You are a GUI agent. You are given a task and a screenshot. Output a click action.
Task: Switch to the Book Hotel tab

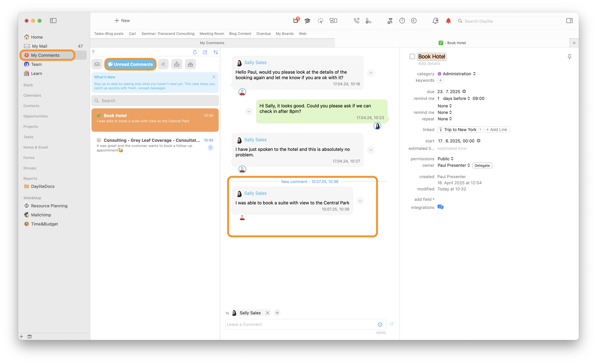(452, 43)
